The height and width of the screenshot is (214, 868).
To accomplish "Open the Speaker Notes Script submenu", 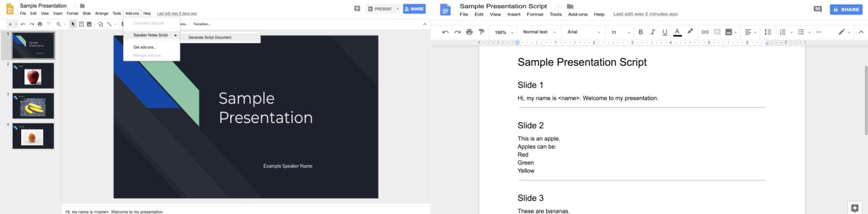I will 152,35.
